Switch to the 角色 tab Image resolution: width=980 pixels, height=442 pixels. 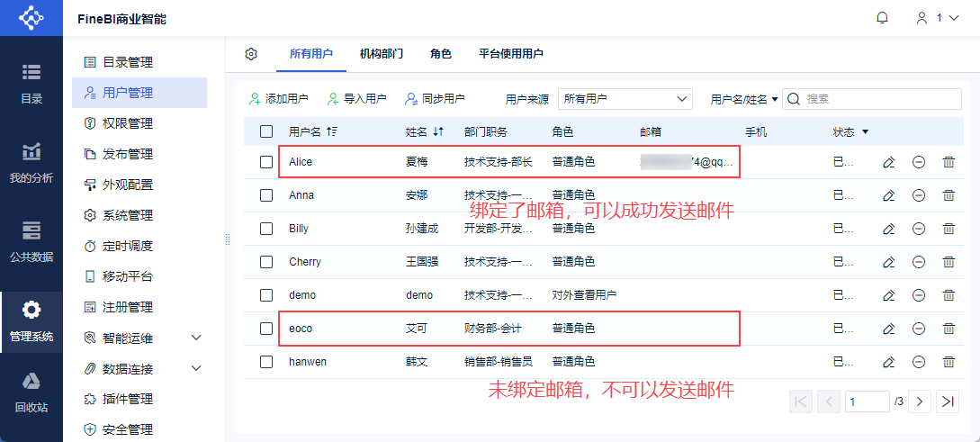coord(440,54)
